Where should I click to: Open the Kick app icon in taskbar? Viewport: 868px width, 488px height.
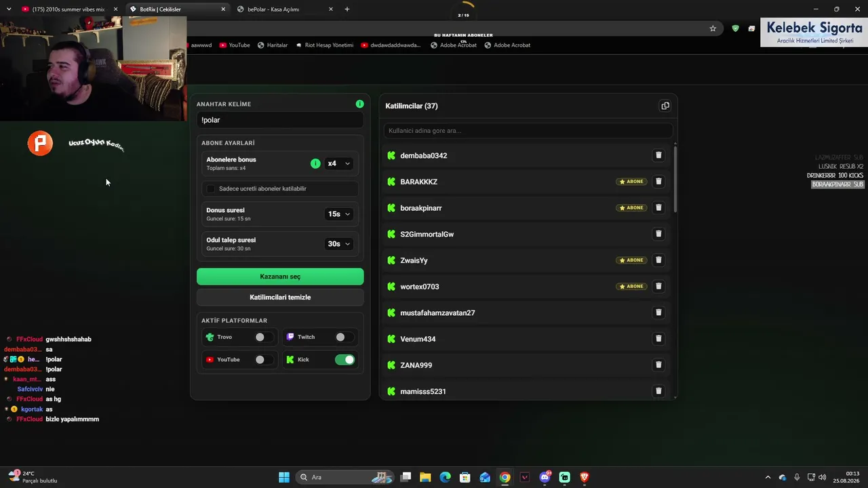tap(564, 477)
